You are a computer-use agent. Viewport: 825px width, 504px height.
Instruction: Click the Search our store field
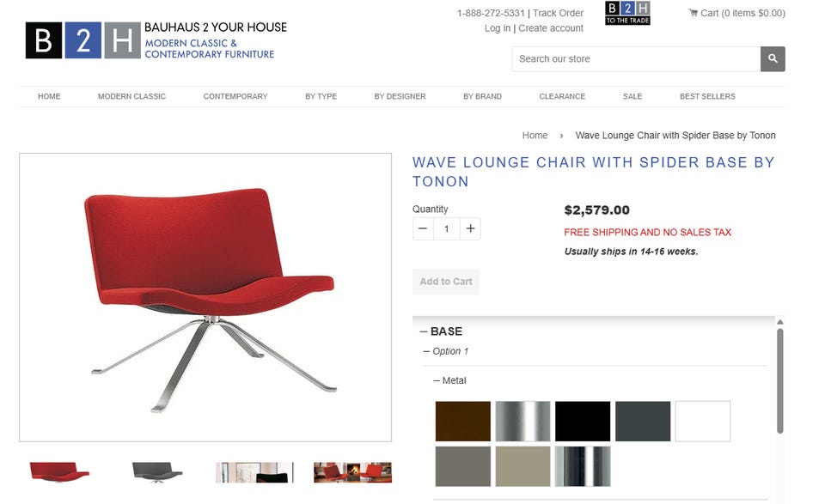(x=636, y=59)
